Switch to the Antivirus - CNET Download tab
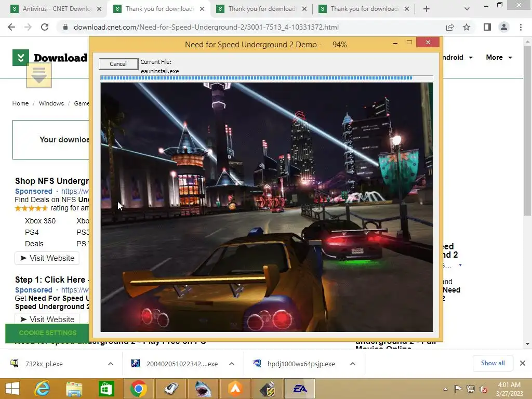The image size is (532, 399). pos(57,9)
